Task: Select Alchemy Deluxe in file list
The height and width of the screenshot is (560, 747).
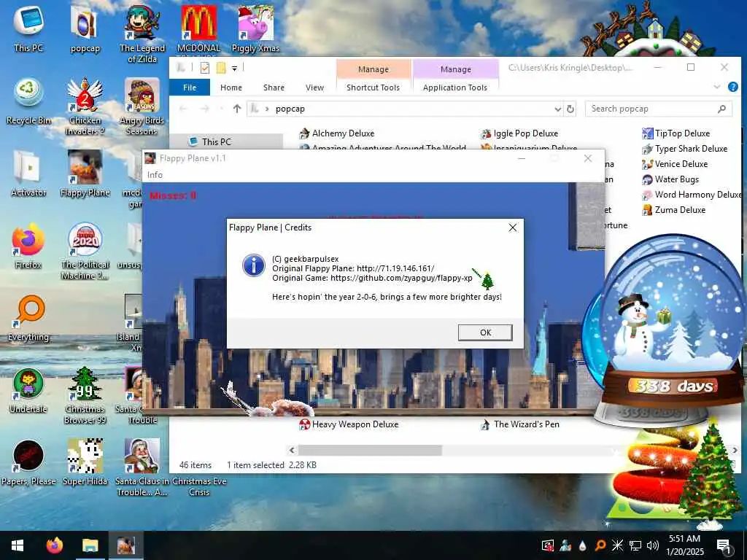Action: (x=337, y=133)
